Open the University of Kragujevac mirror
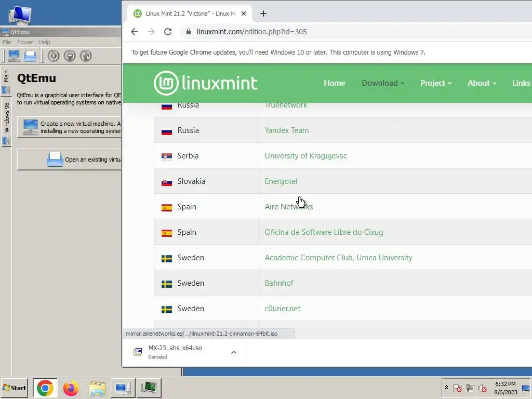The height and width of the screenshot is (399, 532). point(305,156)
